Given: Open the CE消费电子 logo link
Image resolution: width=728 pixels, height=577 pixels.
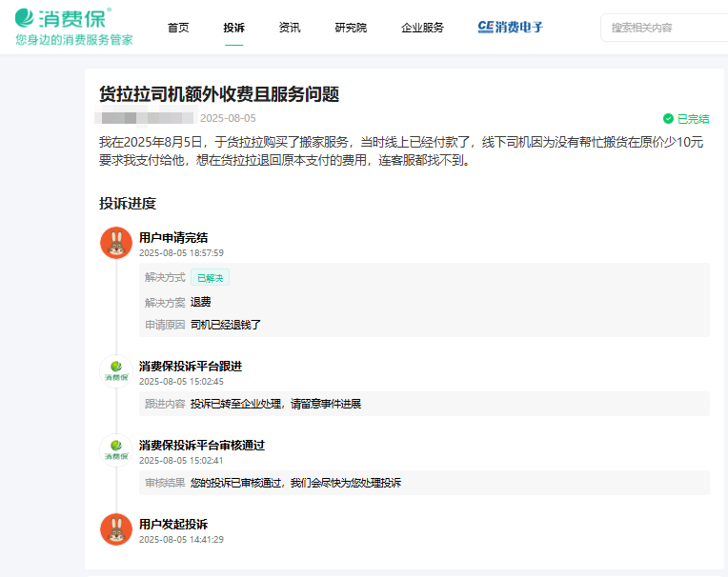Looking at the screenshot, I should (510, 28).
